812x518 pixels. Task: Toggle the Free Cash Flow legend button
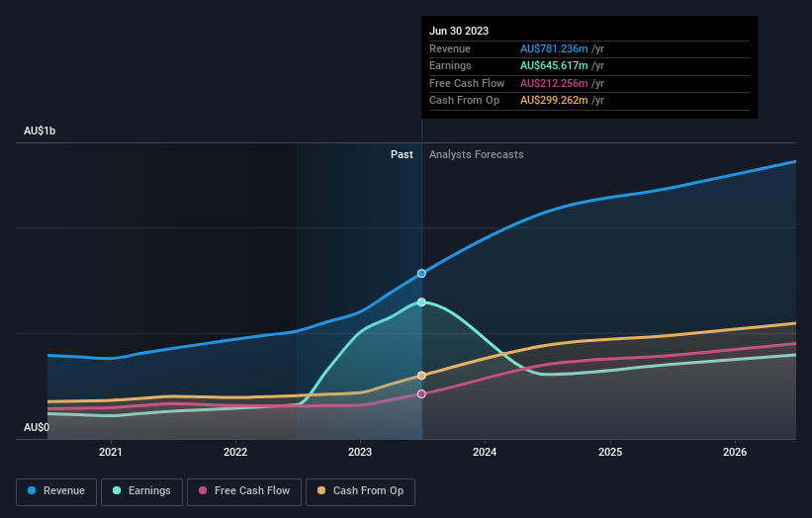244,491
